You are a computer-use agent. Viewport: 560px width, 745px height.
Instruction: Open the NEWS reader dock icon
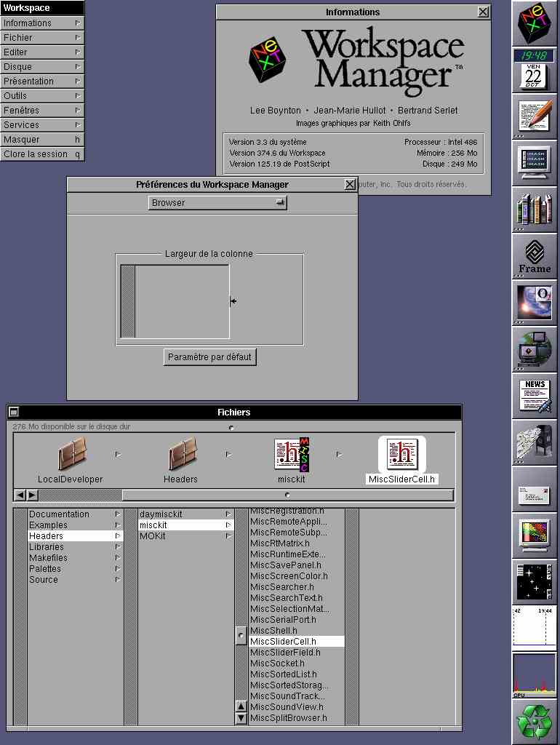pos(535,395)
